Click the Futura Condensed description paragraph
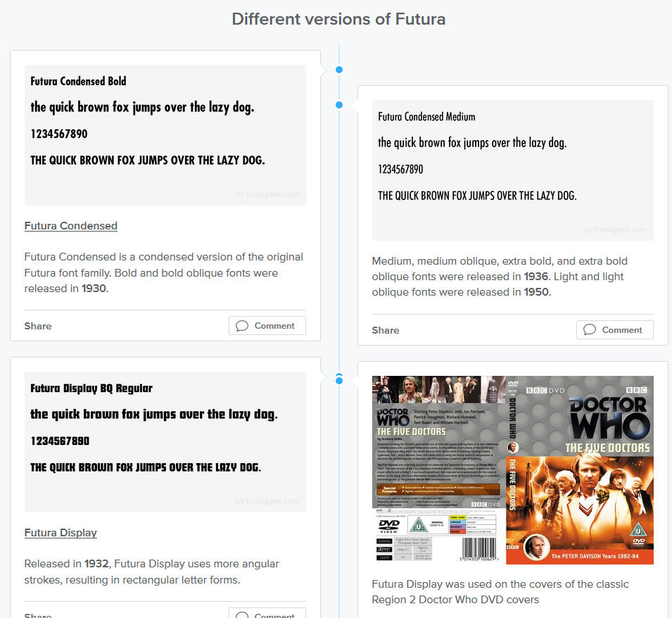The height and width of the screenshot is (618, 672). (x=163, y=272)
